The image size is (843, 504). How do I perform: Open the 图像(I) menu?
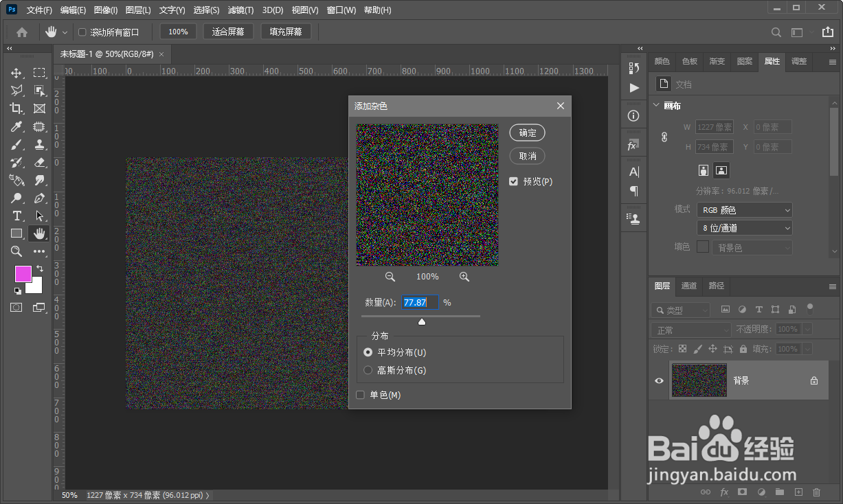click(x=106, y=10)
